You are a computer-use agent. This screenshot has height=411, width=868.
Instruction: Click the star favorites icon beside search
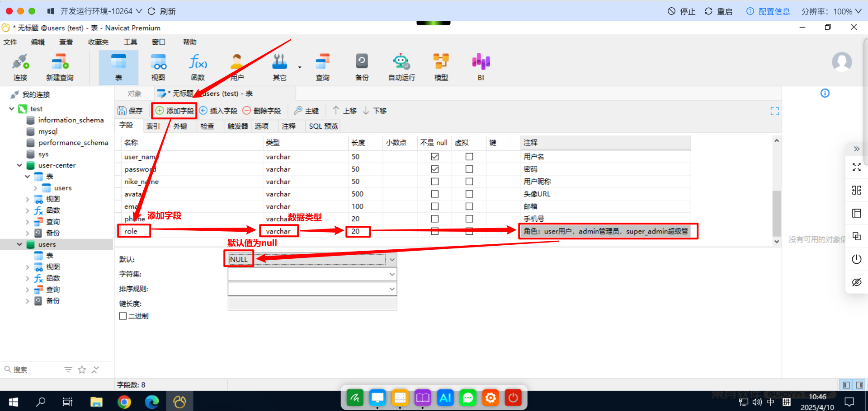[x=82, y=369]
